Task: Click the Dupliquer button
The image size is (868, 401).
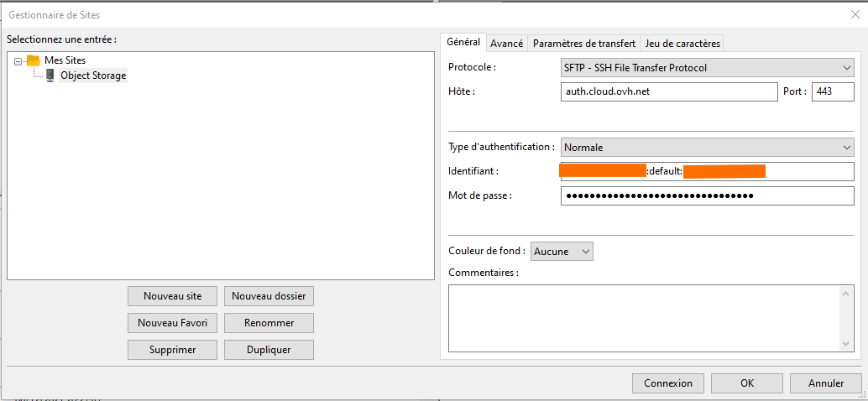Action: pos(269,350)
